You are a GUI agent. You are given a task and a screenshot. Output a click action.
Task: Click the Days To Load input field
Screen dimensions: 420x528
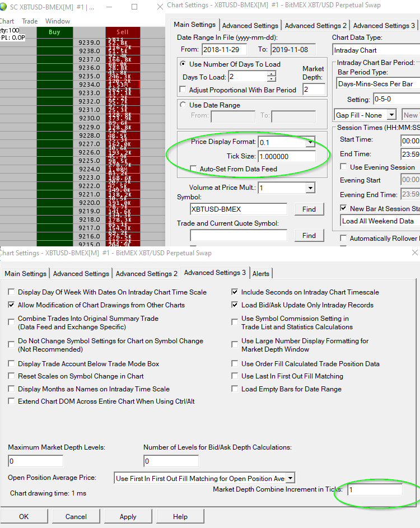coord(248,77)
